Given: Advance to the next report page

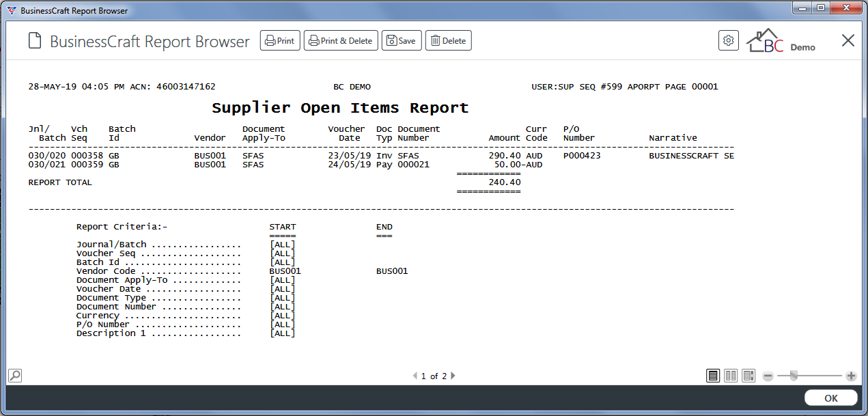Looking at the screenshot, I should pos(453,376).
